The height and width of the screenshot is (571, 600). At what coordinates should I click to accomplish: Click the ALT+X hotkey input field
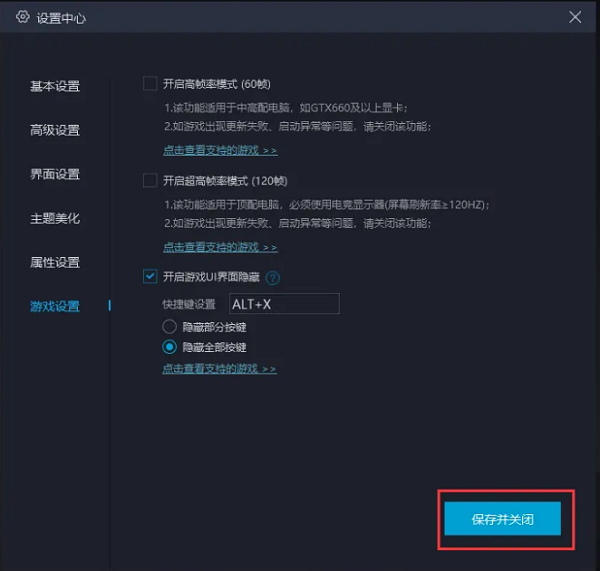284,303
